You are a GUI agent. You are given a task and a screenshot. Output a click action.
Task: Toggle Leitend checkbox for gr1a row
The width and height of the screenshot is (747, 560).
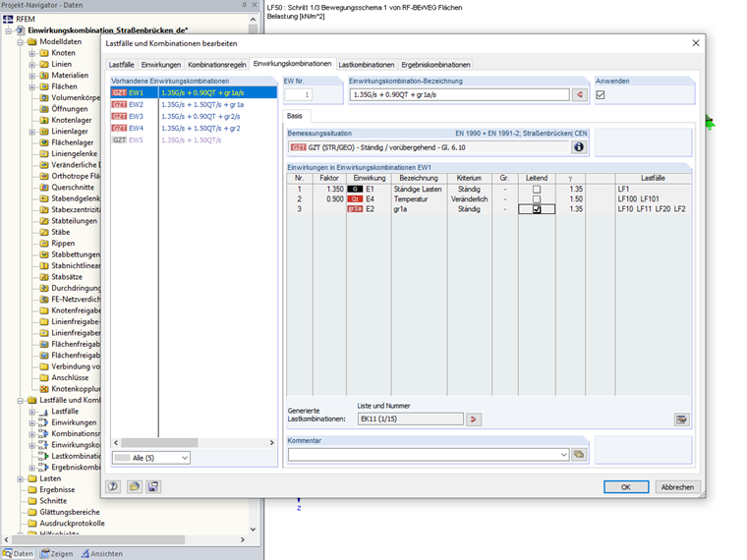point(537,209)
